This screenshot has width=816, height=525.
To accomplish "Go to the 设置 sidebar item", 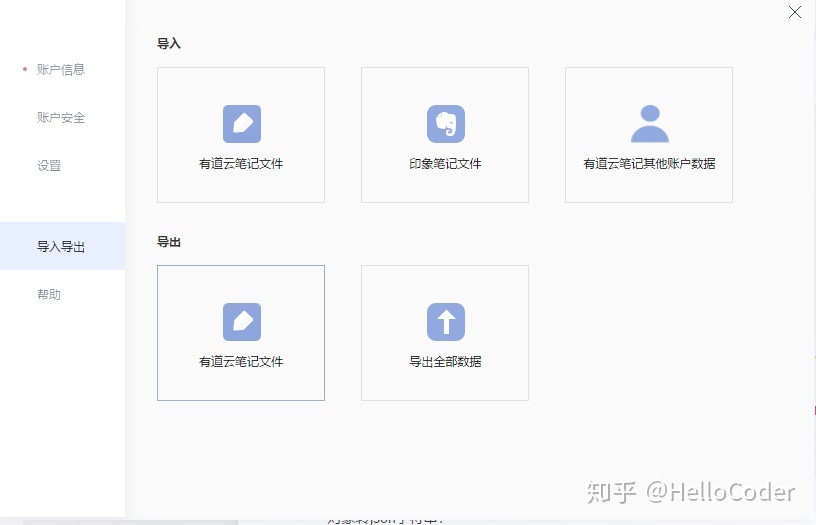I will pos(49,166).
